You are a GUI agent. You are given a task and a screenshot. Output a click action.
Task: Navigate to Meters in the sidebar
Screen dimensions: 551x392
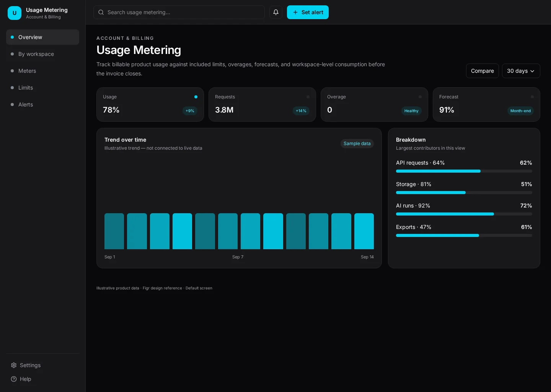(43, 71)
